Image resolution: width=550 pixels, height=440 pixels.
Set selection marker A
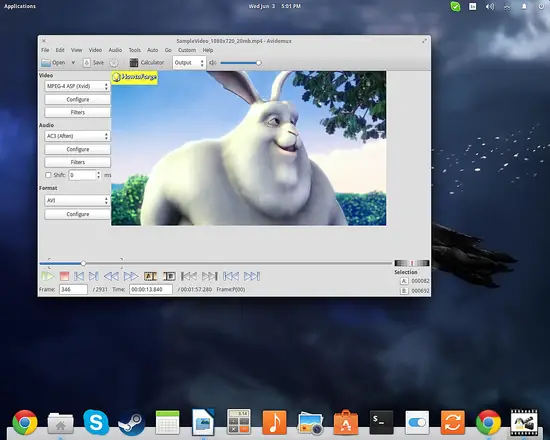pyautogui.click(x=150, y=276)
